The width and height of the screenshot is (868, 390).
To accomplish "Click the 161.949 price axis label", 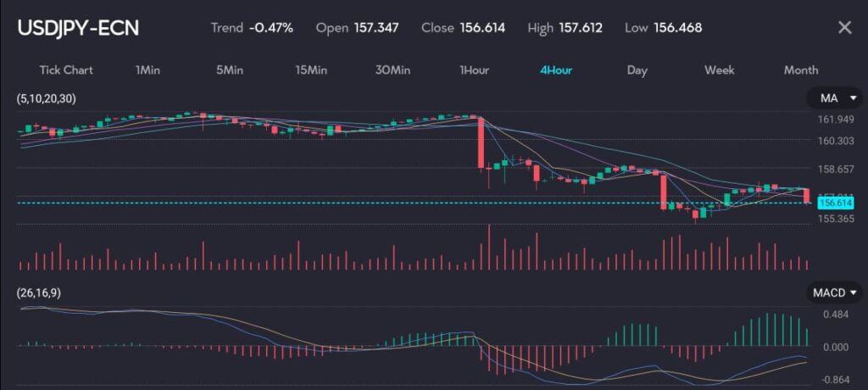I will click(837, 121).
